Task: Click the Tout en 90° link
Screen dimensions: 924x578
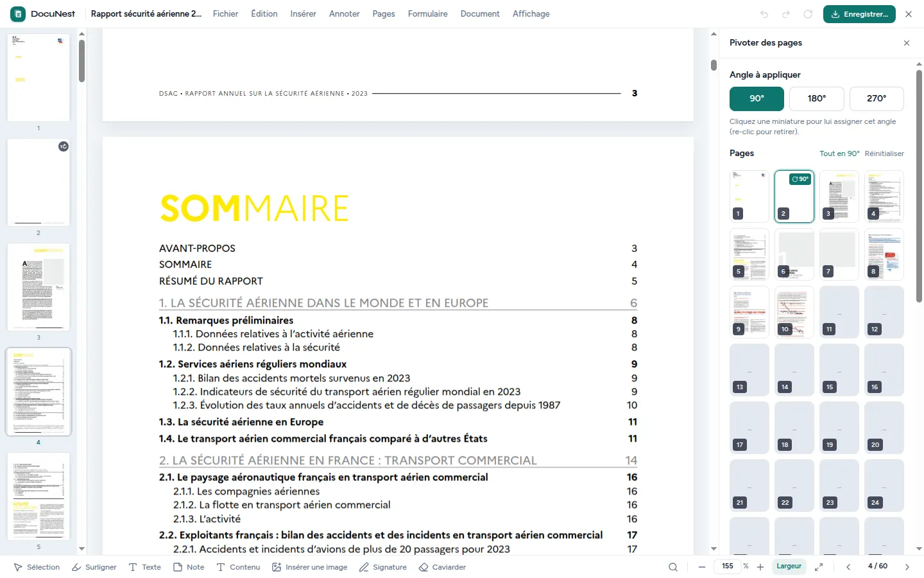Action: [x=839, y=153]
